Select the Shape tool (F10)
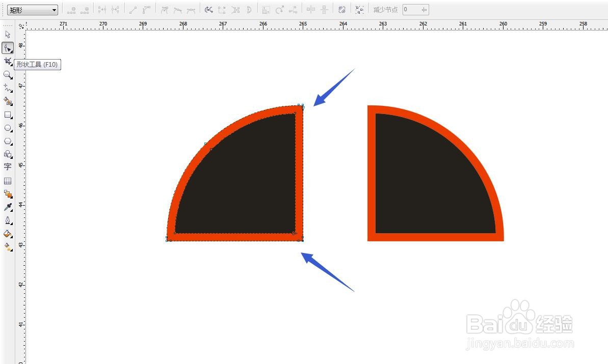The width and height of the screenshot is (608, 364). tap(8, 48)
